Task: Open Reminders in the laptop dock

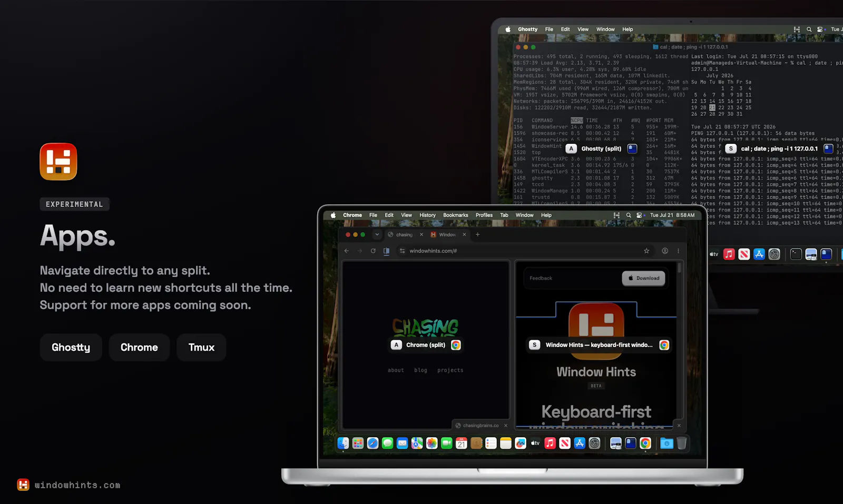Action: pyautogui.click(x=491, y=443)
